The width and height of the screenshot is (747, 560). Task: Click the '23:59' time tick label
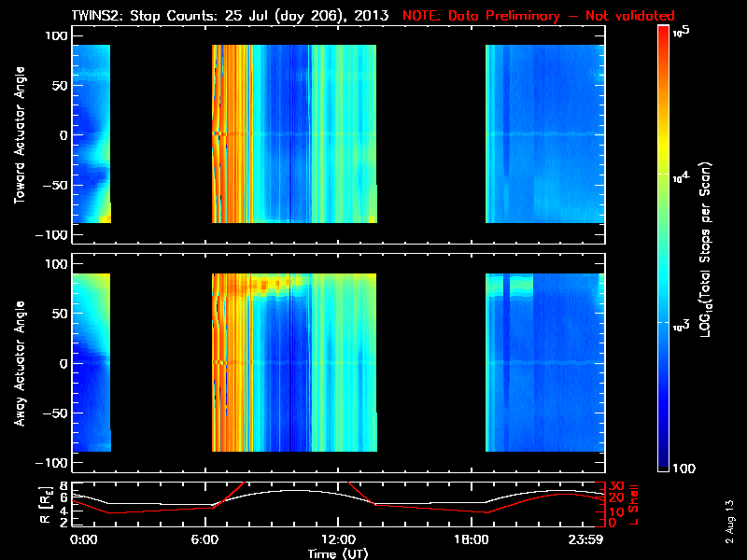click(x=585, y=539)
